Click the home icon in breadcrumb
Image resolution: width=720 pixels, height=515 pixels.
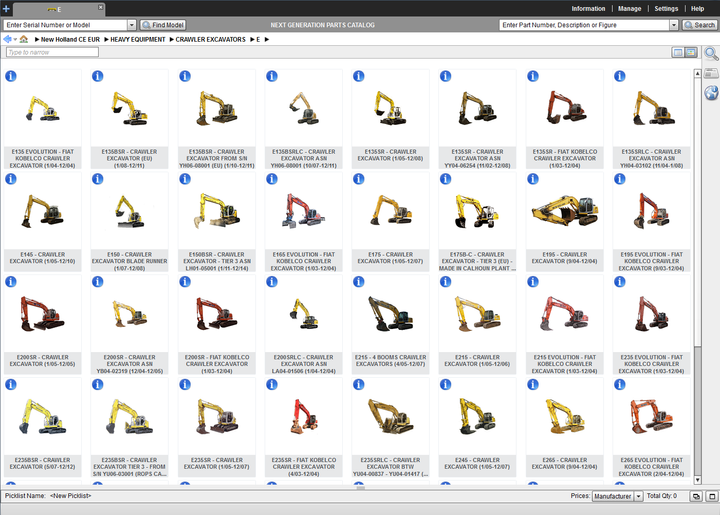pyautogui.click(x=24, y=39)
